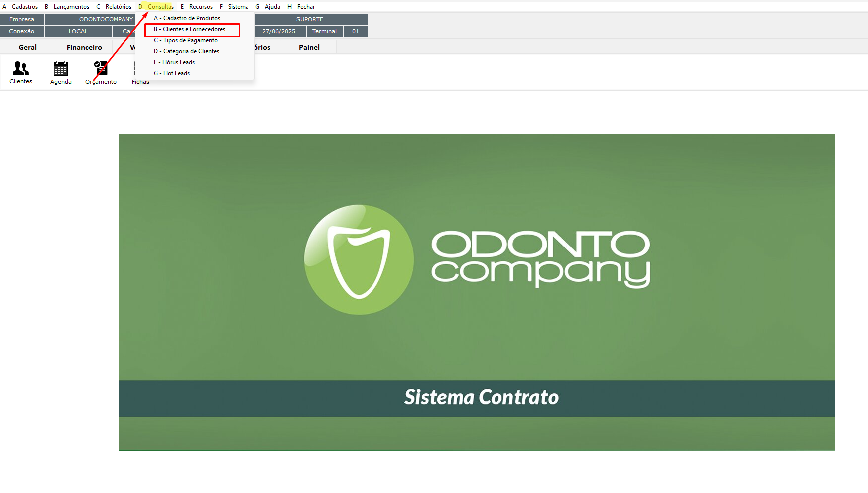Click the D - Consultas menu
868x493 pixels.
point(156,7)
